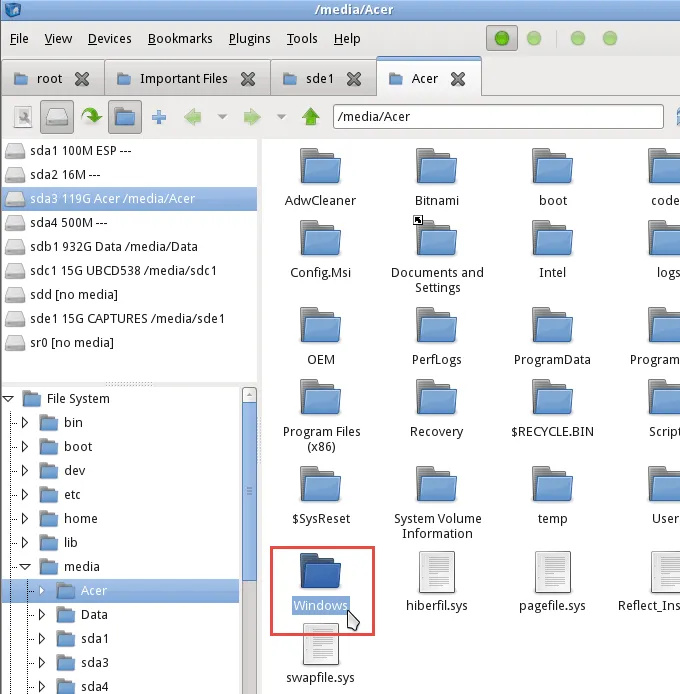The height and width of the screenshot is (694, 680).
Task: Toggle panel 1 with first green indicator
Action: point(503,39)
